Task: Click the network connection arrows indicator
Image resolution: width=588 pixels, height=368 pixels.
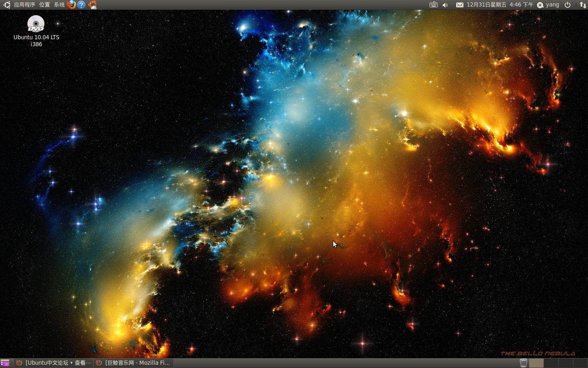Action: click(x=583, y=5)
